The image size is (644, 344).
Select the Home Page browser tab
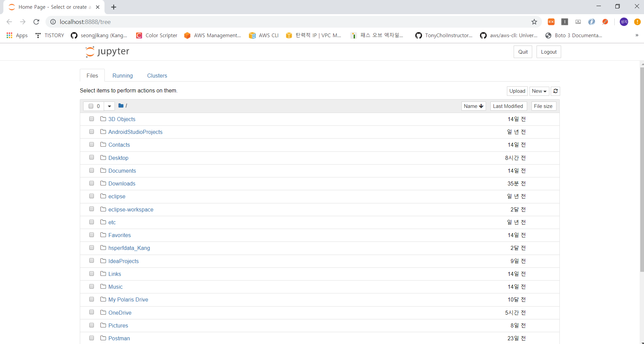tap(54, 7)
